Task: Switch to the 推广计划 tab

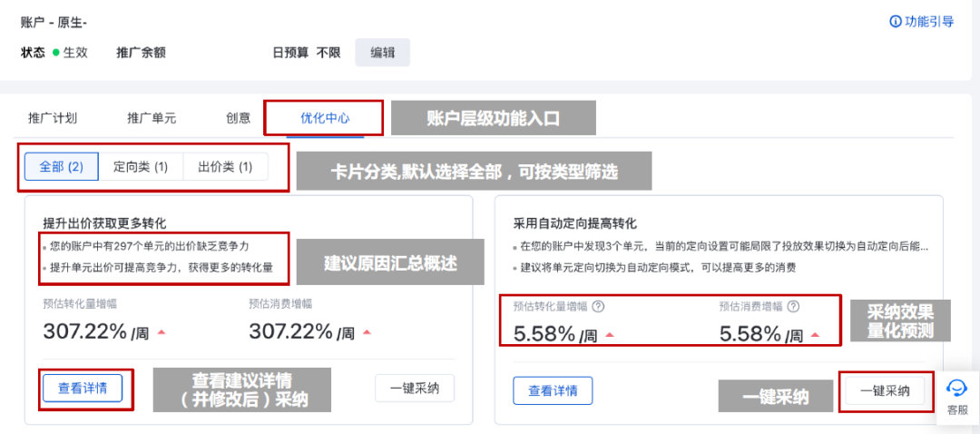Action: click(x=54, y=118)
